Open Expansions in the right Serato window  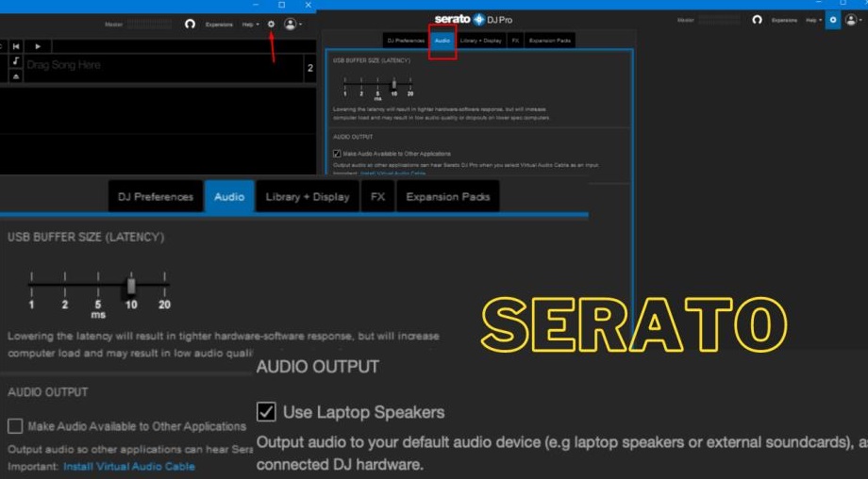[784, 20]
